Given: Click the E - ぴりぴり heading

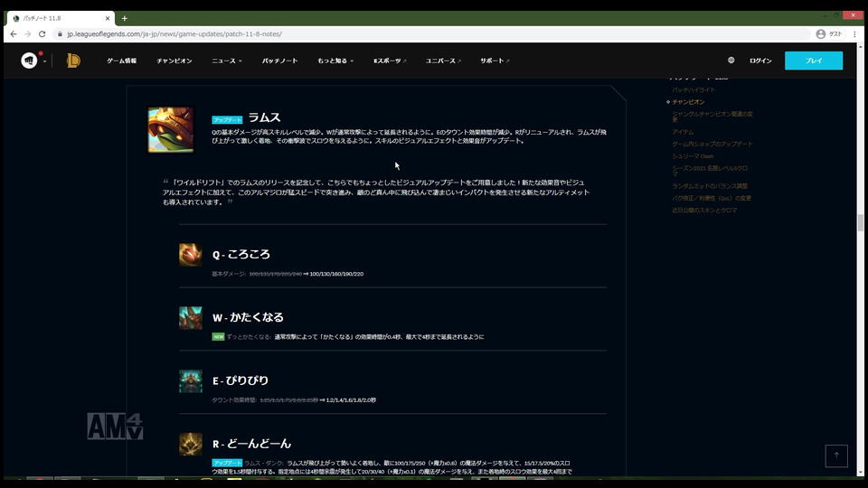Looking at the screenshot, I should (241, 380).
